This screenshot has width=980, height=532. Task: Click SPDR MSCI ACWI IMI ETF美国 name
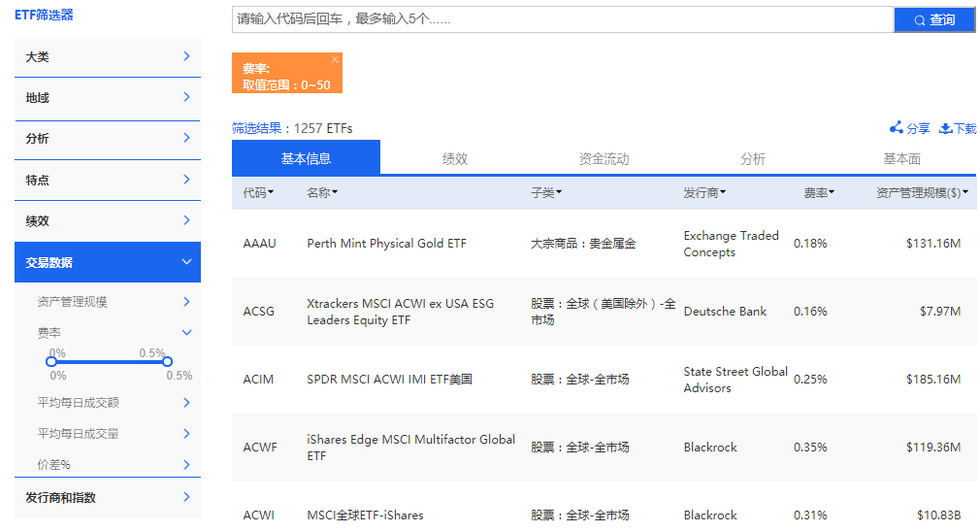[389, 380]
